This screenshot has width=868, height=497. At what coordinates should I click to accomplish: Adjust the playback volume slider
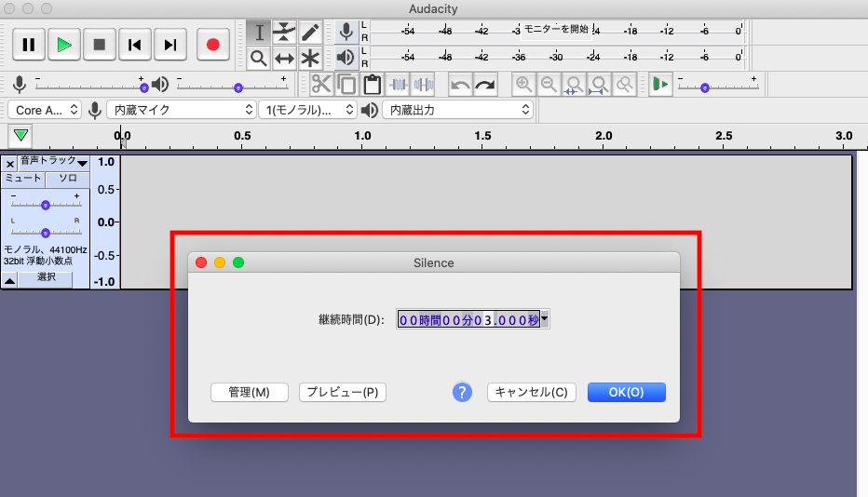pos(232,87)
